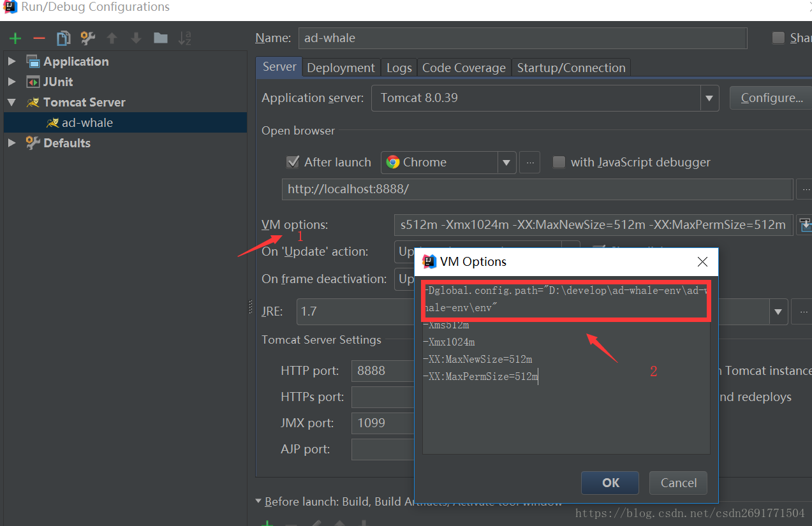This screenshot has height=526, width=812.
Task: Select the Defaults tree item
Action: pyautogui.click(x=67, y=143)
